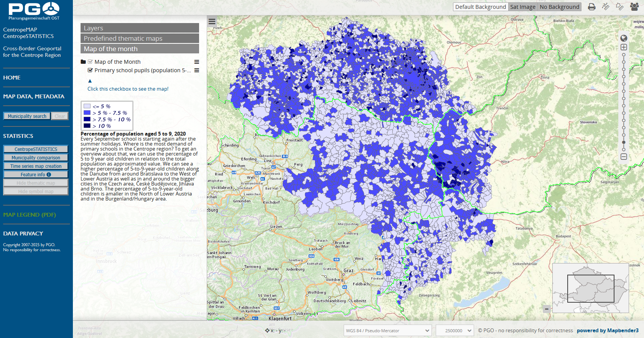Open the users group icon

tap(634, 7)
